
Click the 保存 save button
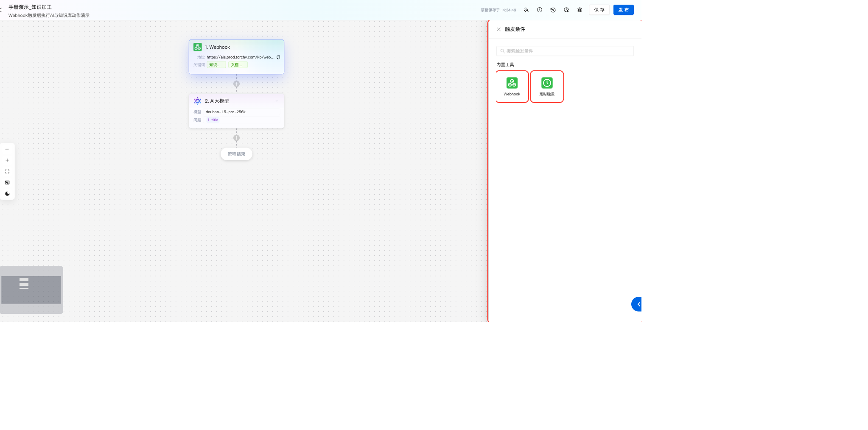point(599,10)
